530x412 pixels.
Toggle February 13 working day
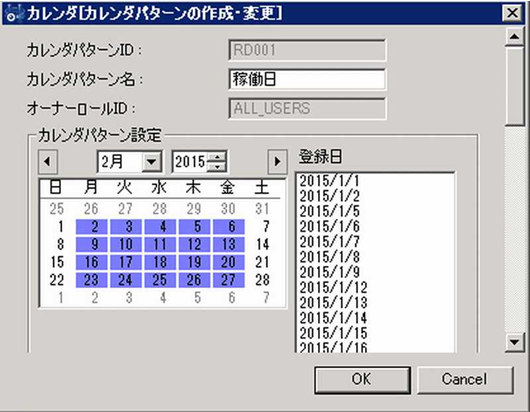point(229,244)
